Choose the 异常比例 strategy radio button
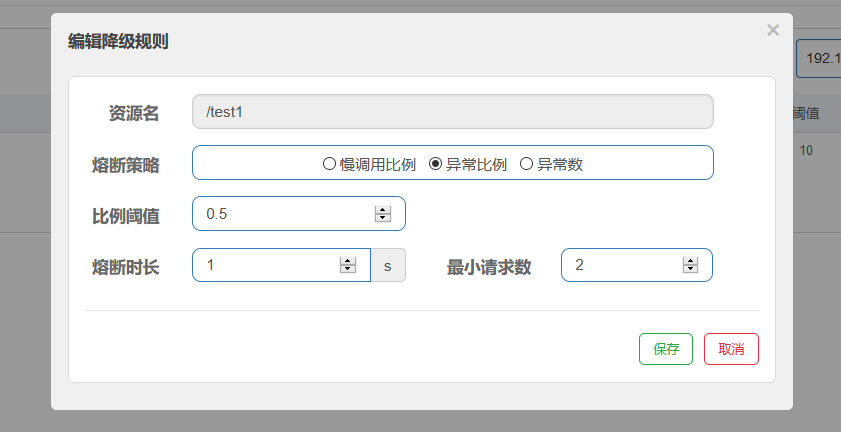Image resolution: width=841 pixels, height=432 pixels. 435,164
